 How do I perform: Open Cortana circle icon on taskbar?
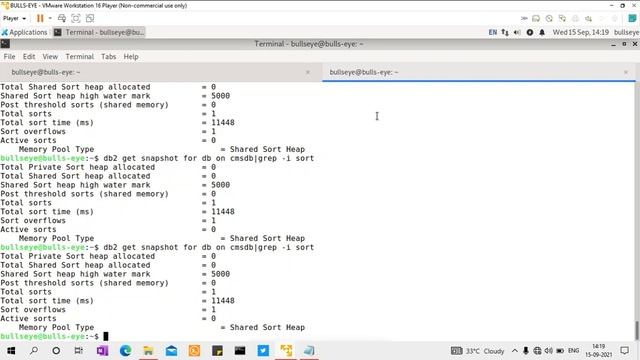click(x=56, y=351)
